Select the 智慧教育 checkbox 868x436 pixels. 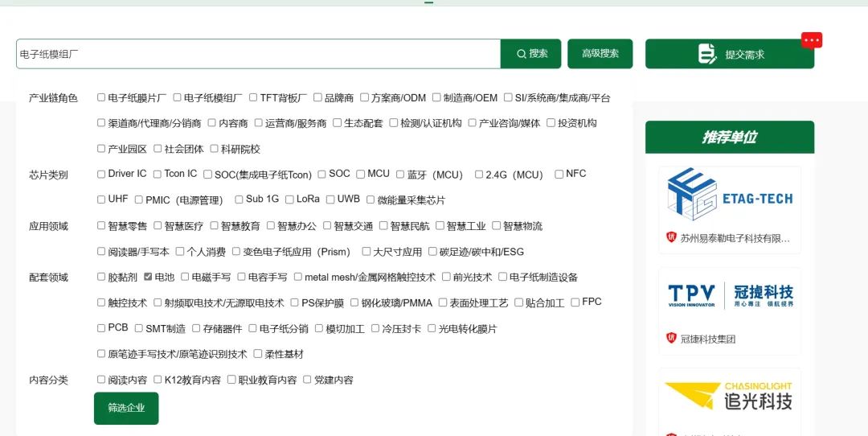click(x=215, y=225)
